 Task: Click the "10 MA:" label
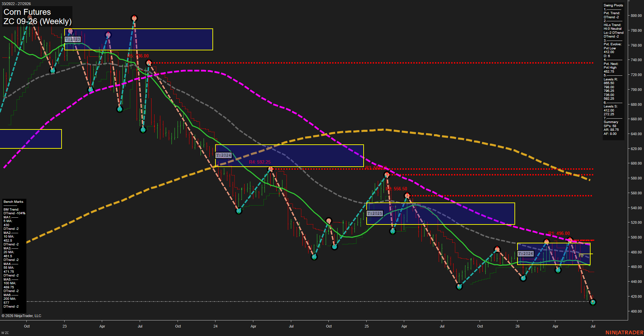coord(9,237)
